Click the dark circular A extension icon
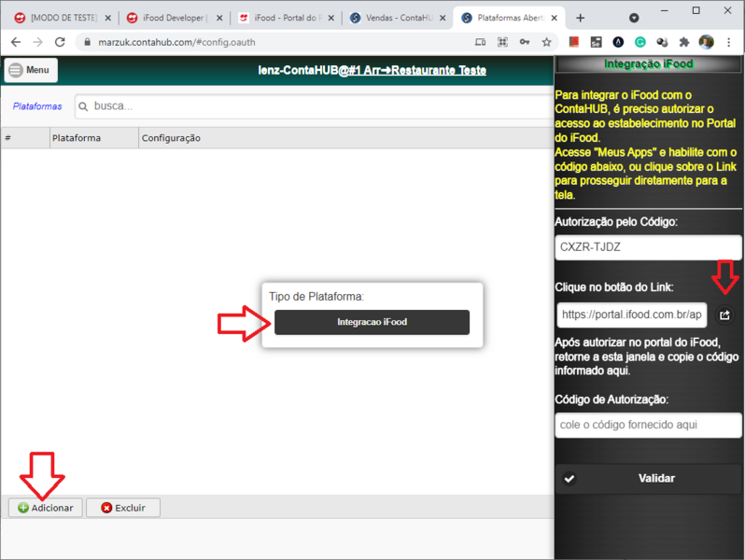Viewport: 745px width, 560px height. [x=618, y=42]
